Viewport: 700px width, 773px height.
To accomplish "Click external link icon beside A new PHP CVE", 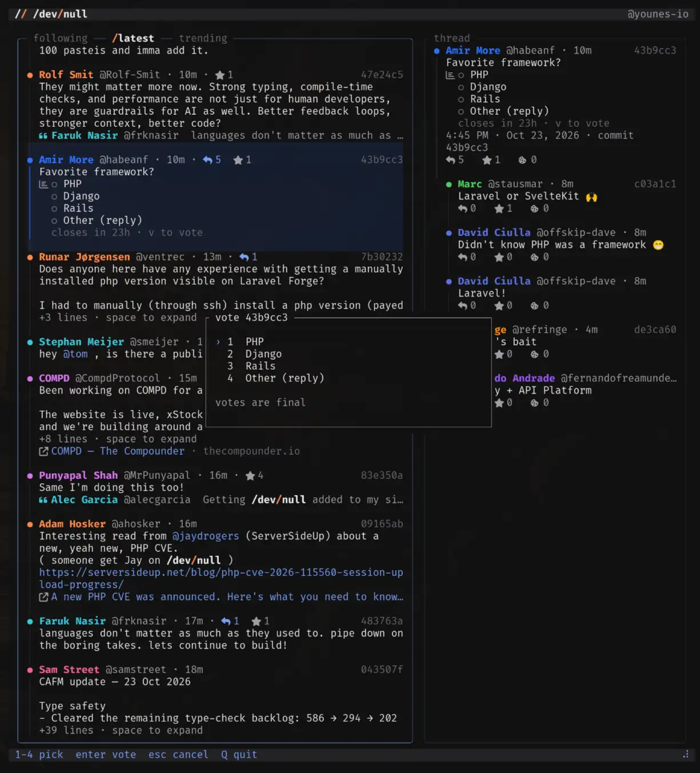I will 43,597.
